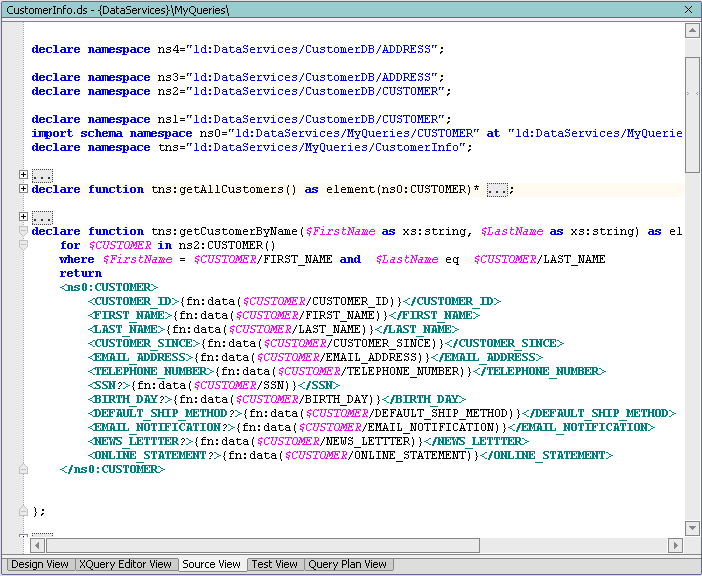This screenshot has width=702, height=576.
Task: Click tns:getCustomerByName function name
Action: tap(225, 231)
